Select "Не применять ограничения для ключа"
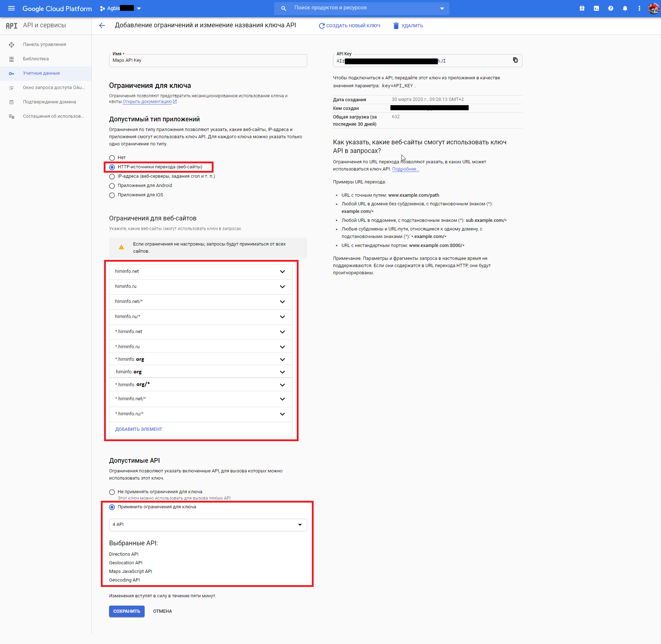This screenshot has width=661, height=644. (x=112, y=492)
